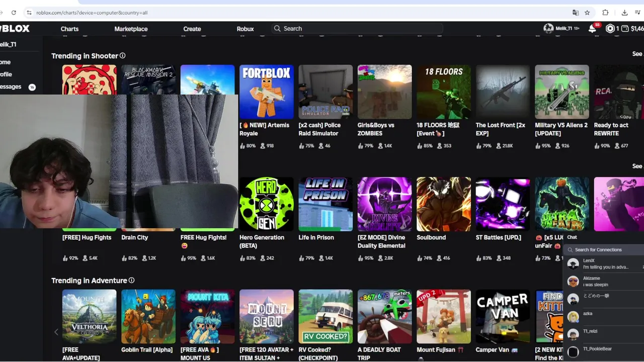Open the Charts tab

69,29
